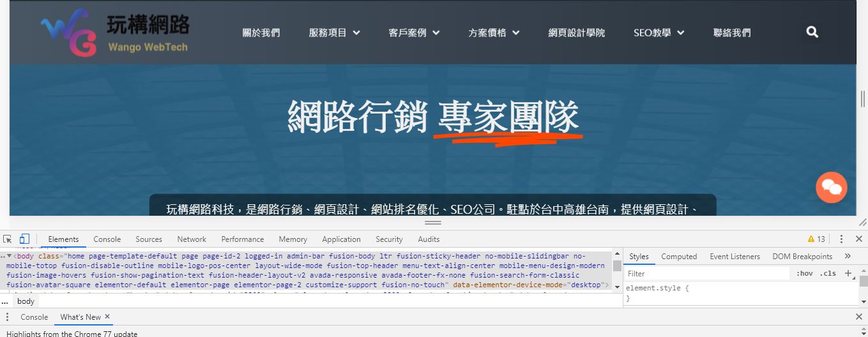Image resolution: width=868 pixels, height=337 pixels.
Task: Open the 聯絡我們 link
Action: tap(732, 33)
